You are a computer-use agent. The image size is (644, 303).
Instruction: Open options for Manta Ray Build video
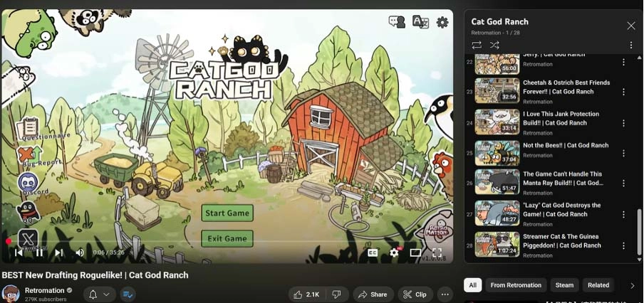point(623,183)
